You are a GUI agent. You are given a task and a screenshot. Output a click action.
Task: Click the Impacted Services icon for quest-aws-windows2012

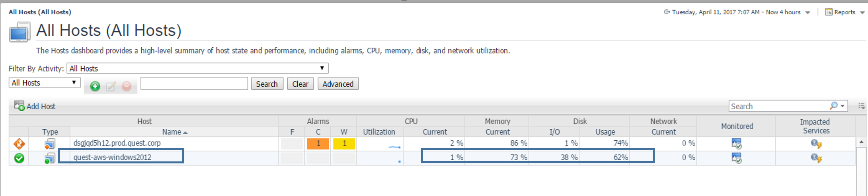[816, 158]
